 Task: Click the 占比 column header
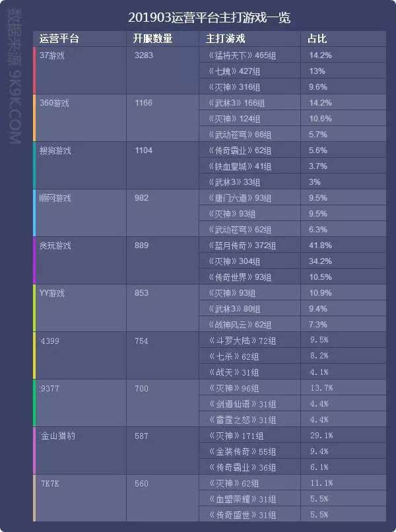(317, 39)
